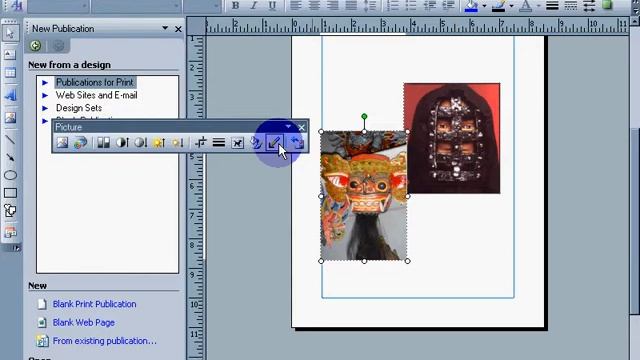
Task: Open the AutoShapes tool
Action: pyautogui.click(x=10, y=211)
